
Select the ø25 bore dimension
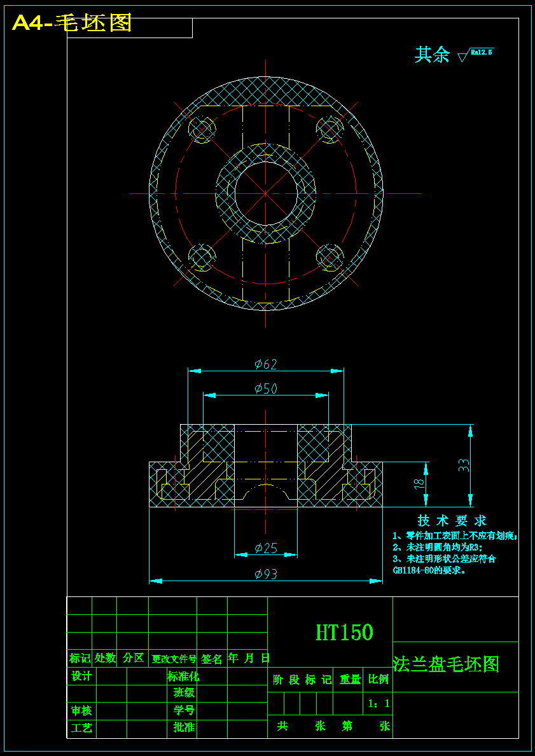[x=266, y=547]
